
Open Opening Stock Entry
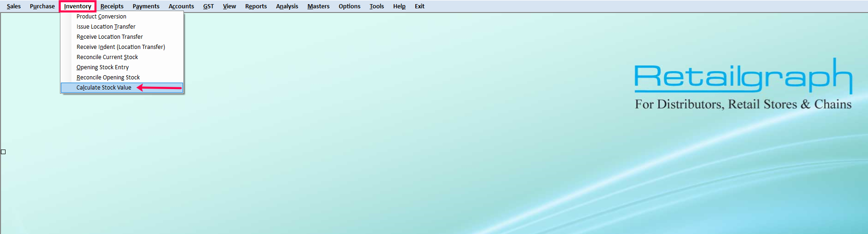(122, 67)
